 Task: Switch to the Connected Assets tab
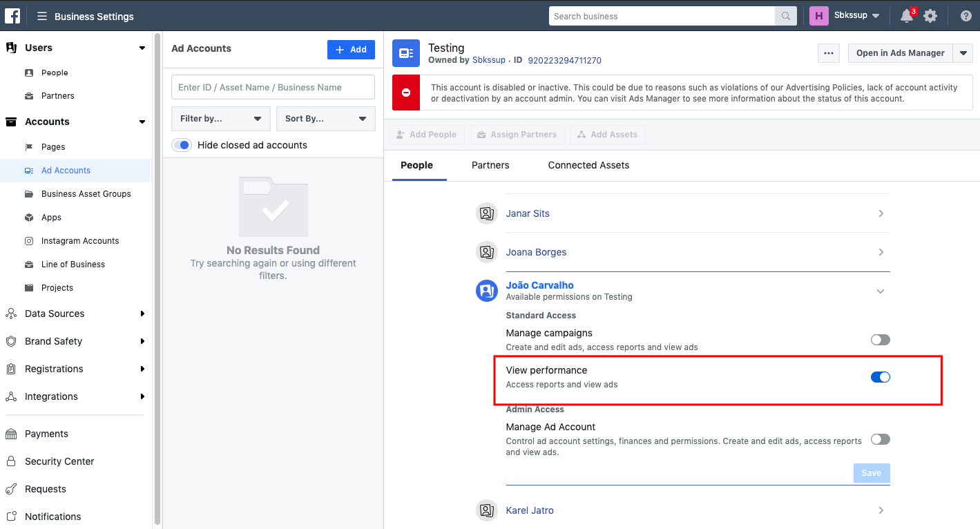click(588, 165)
